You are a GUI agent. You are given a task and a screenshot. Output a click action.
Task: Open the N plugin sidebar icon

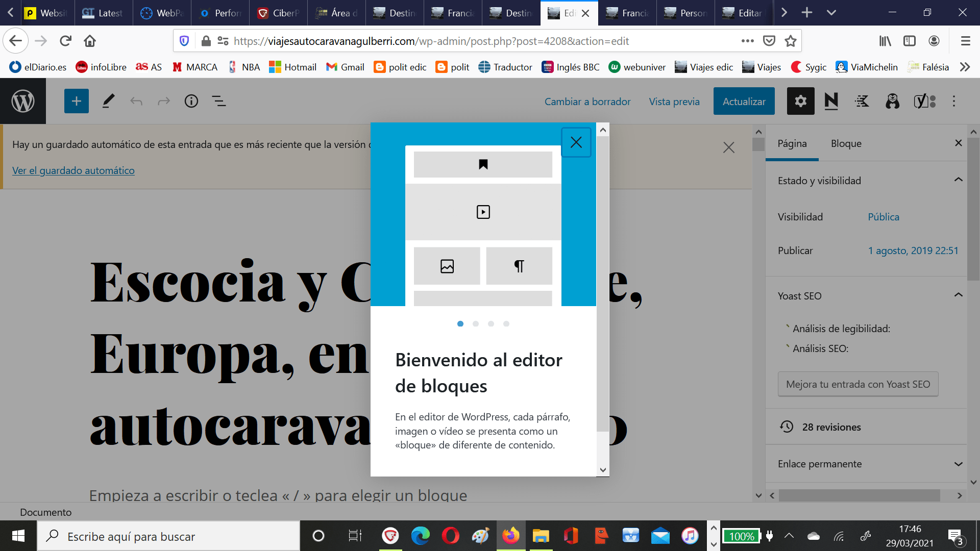point(831,101)
